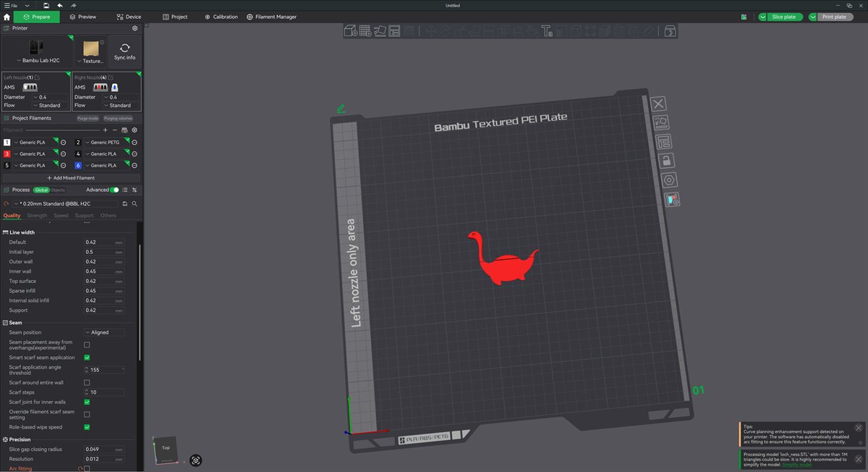Uncheck Scarf joint for inner walls
The width and height of the screenshot is (868, 472).
pyautogui.click(x=87, y=402)
